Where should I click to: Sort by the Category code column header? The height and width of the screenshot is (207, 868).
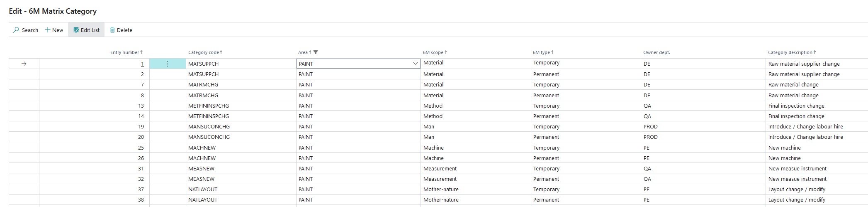[203, 52]
